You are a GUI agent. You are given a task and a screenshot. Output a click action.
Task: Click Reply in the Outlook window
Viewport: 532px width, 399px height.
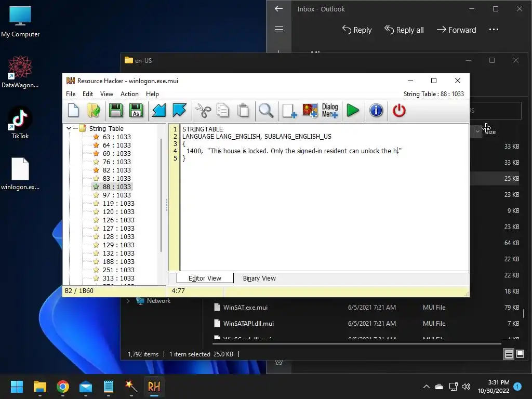click(357, 30)
